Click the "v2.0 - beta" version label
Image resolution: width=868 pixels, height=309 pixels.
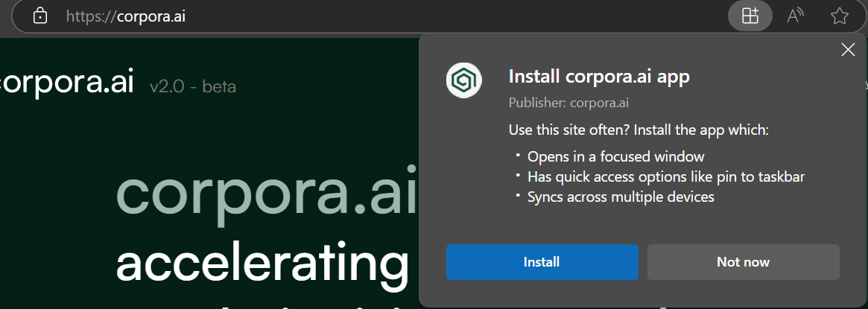point(193,86)
